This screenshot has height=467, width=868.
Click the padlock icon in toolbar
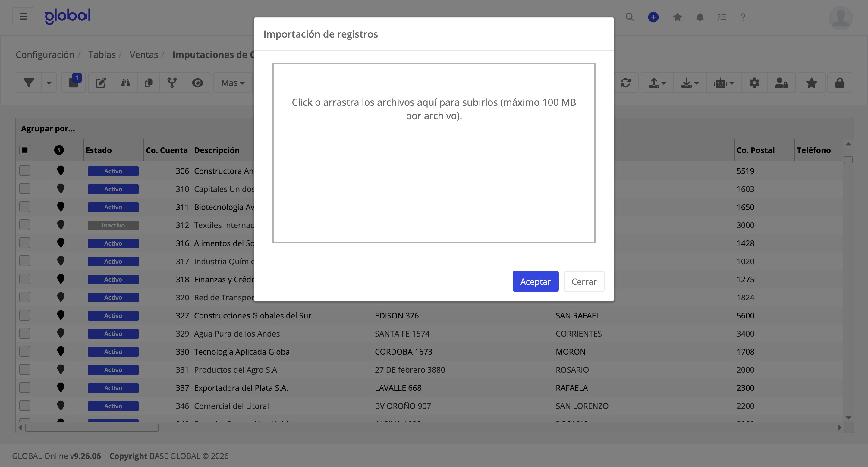pos(840,83)
